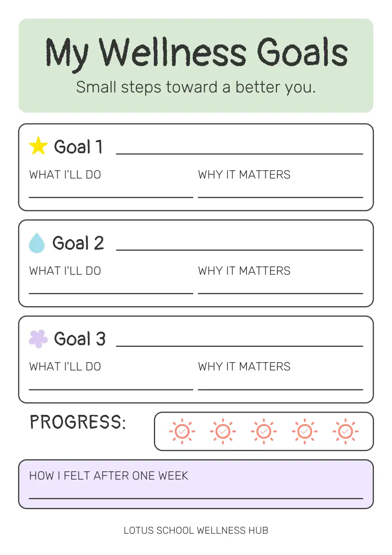
Task: Select Goal 1's What I'll Do line
Action: [111, 194]
